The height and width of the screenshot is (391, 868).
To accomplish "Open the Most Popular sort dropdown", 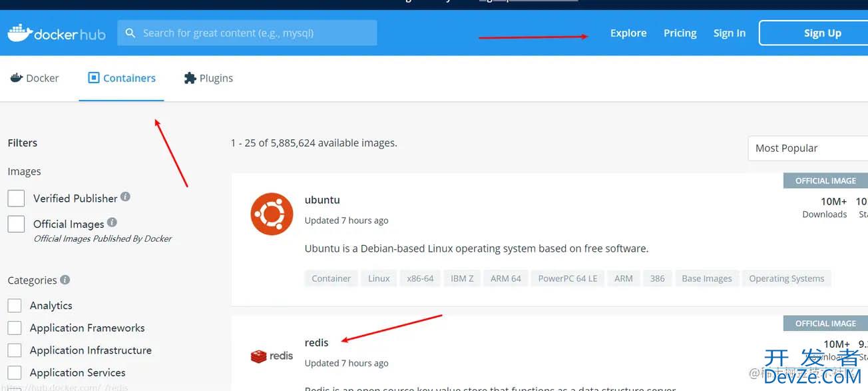I will click(807, 149).
